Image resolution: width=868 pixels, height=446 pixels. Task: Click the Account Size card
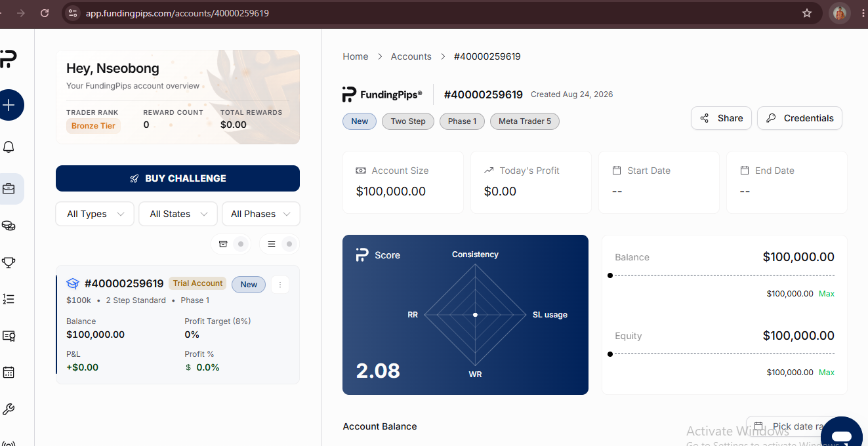click(x=403, y=182)
